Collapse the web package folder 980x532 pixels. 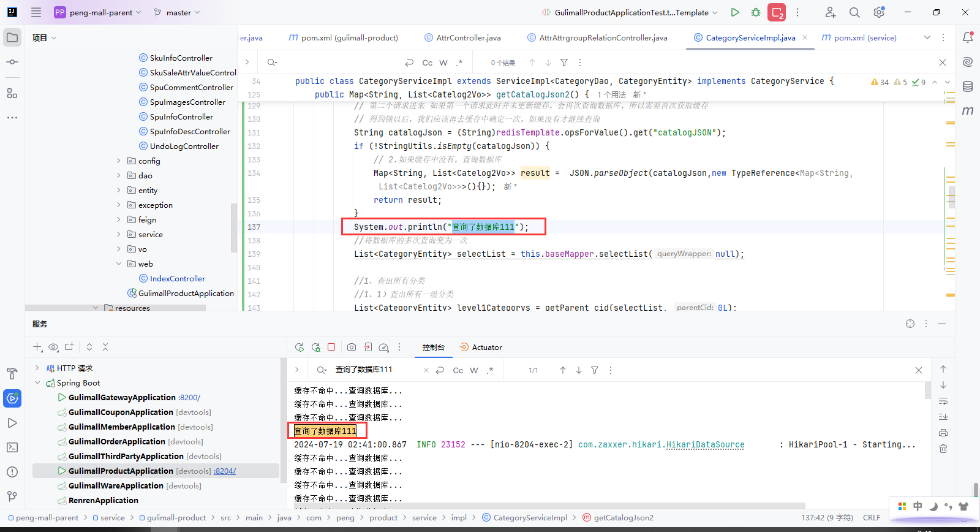(x=119, y=264)
